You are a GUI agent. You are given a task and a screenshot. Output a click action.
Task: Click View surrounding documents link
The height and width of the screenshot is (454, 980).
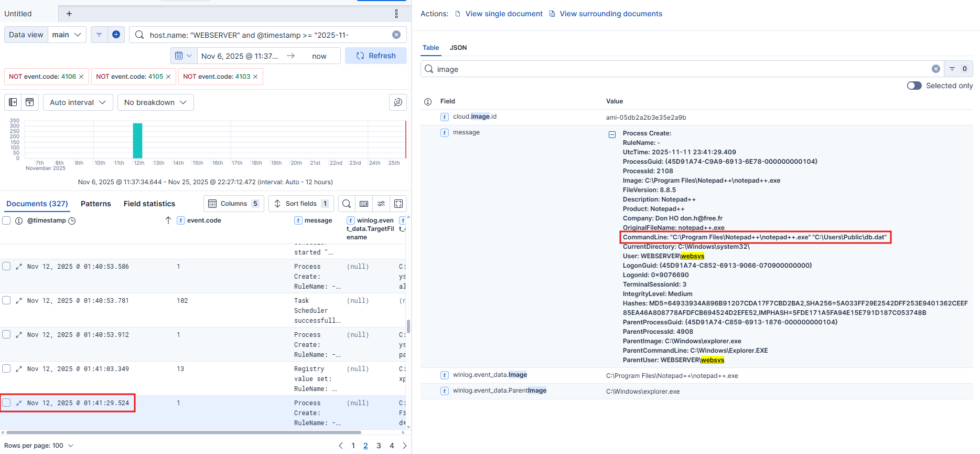610,14
